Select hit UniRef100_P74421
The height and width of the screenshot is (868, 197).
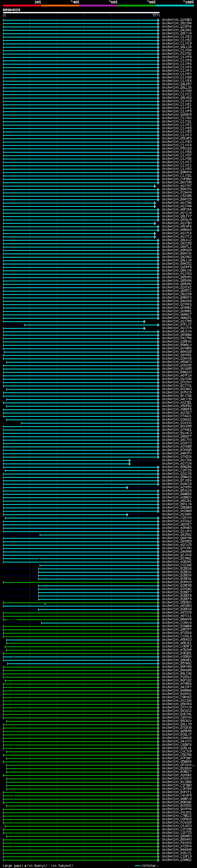(177, 416)
